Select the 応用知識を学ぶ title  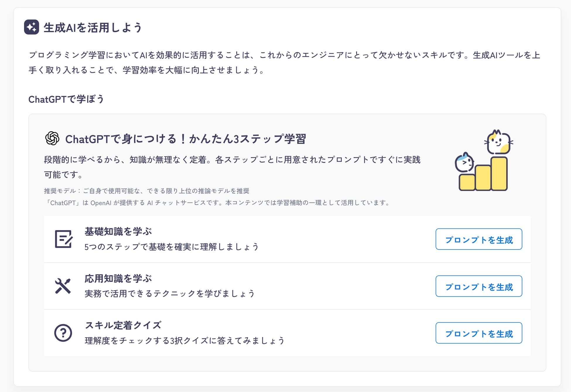coord(118,278)
